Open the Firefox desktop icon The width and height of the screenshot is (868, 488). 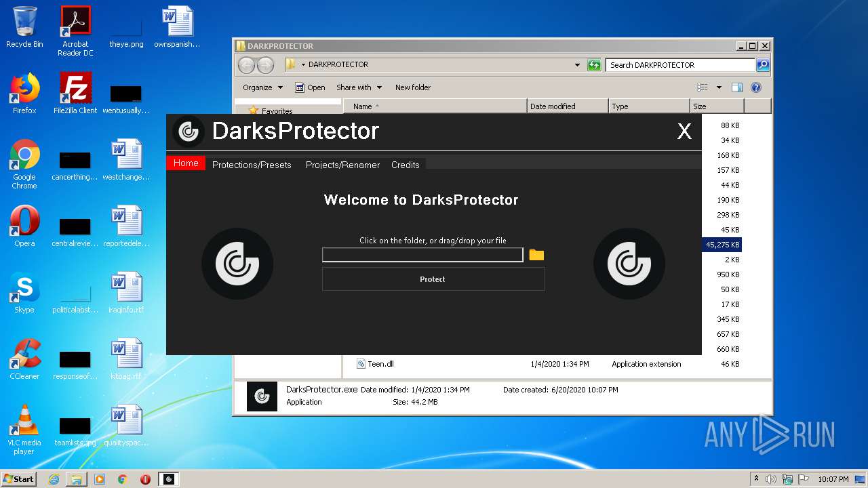pyautogui.click(x=24, y=94)
